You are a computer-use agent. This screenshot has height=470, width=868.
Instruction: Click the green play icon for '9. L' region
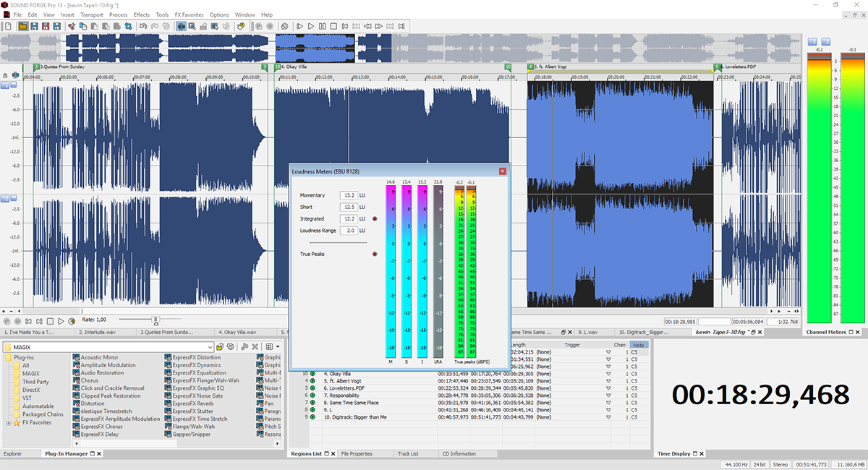(x=313, y=410)
